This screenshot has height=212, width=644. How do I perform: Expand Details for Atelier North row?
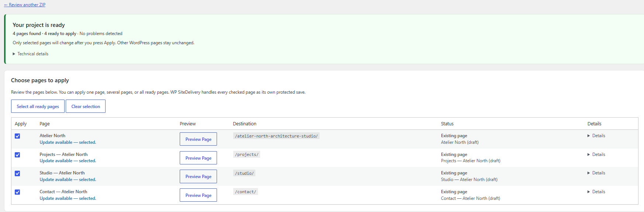click(x=596, y=136)
